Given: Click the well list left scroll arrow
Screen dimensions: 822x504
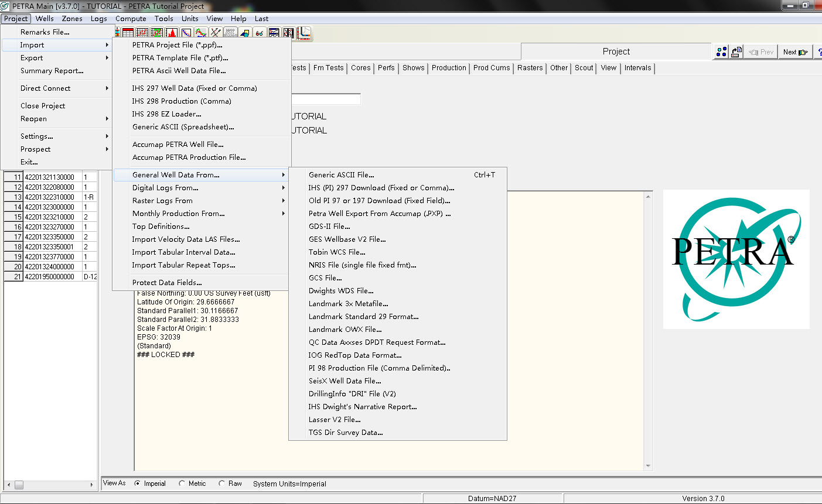Looking at the screenshot, I should click(x=8, y=485).
